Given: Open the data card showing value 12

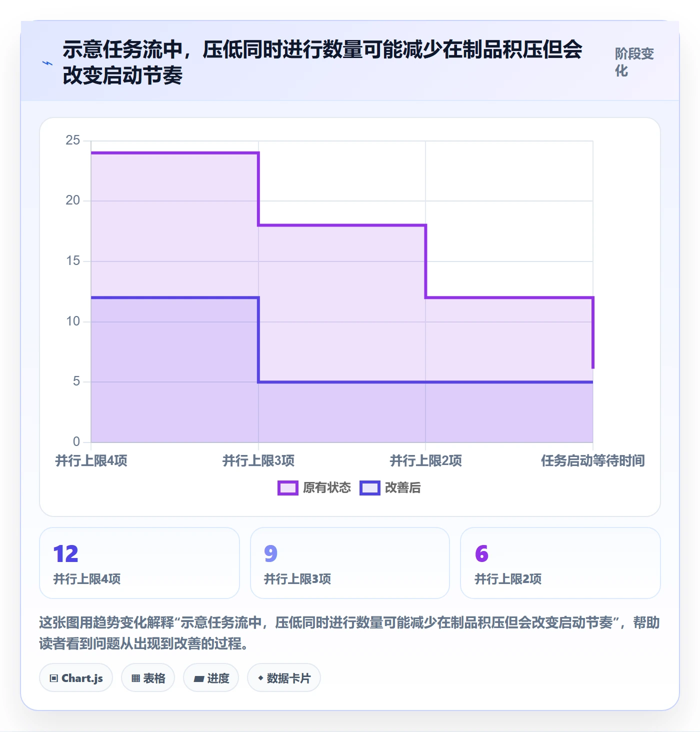Looking at the screenshot, I should coord(139,563).
